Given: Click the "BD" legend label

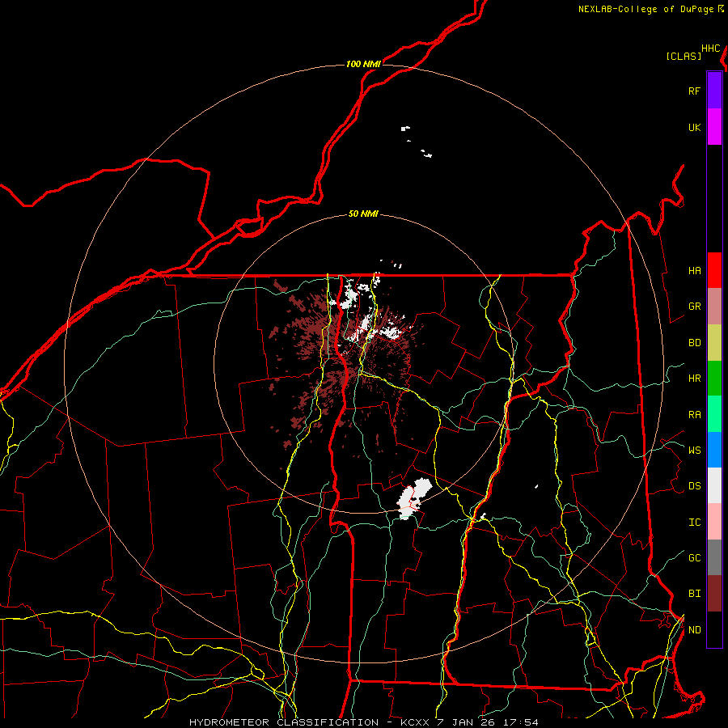Looking at the screenshot, I should pyautogui.click(x=694, y=343).
